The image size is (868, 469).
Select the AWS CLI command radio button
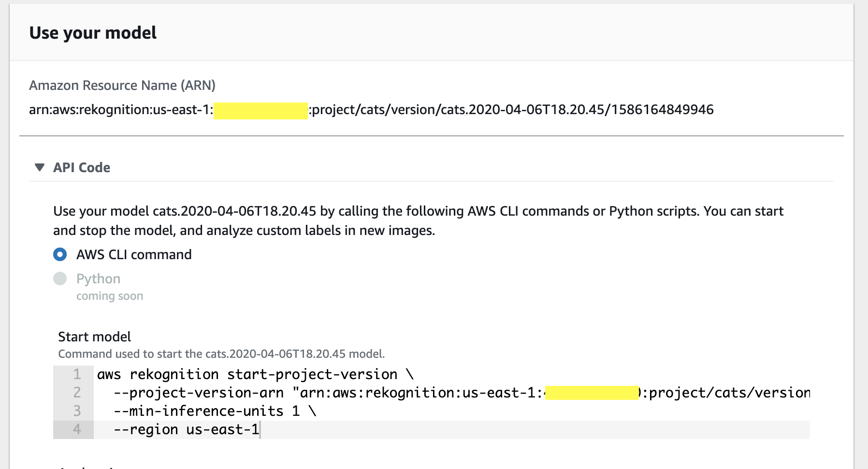pyautogui.click(x=60, y=254)
